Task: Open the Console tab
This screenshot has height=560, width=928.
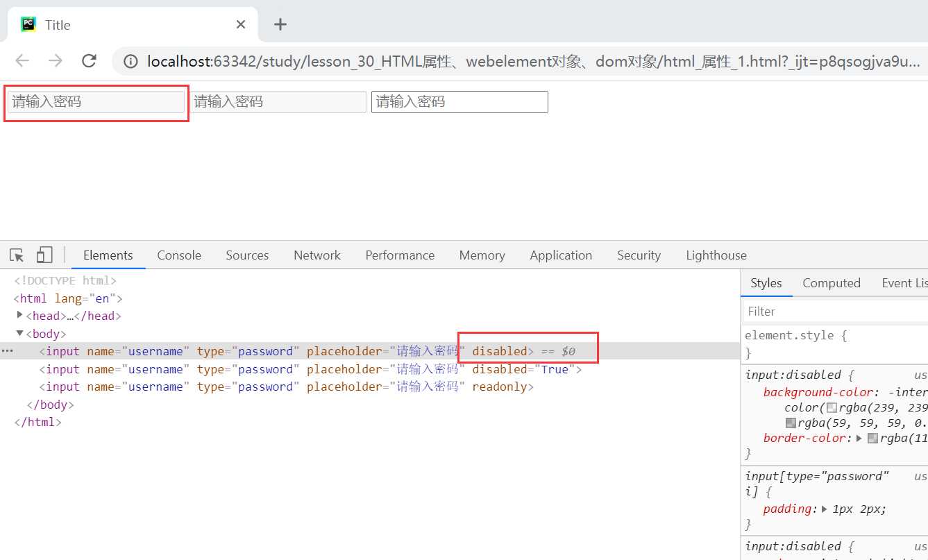Action: (x=179, y=255)
